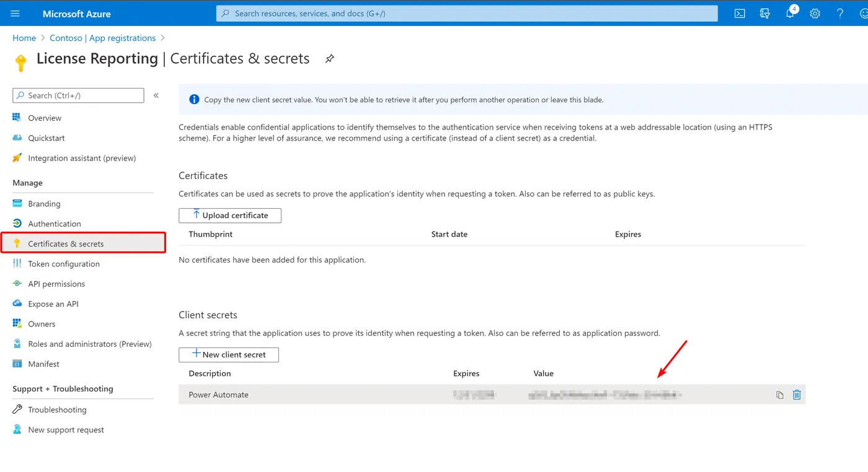
Task: Open Integration assistant (preview)
Action: 83,158
